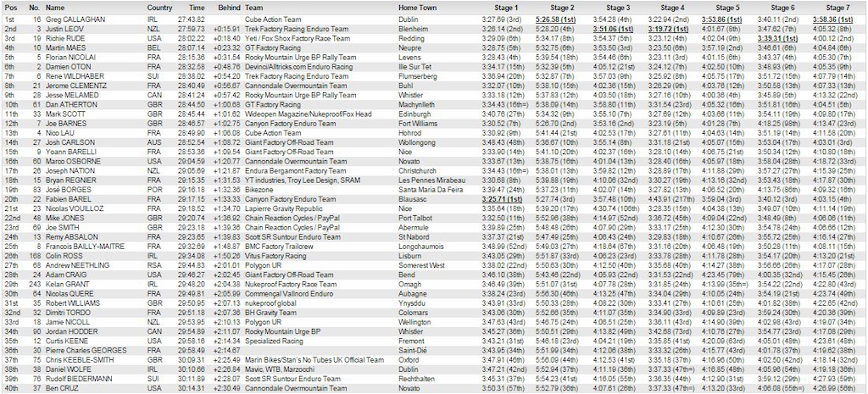
Task: Click the Team column header
Action: [253, 8]
